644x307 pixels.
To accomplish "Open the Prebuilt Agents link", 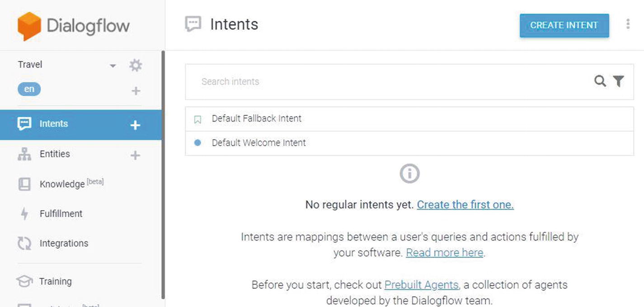I will point(421,285).
